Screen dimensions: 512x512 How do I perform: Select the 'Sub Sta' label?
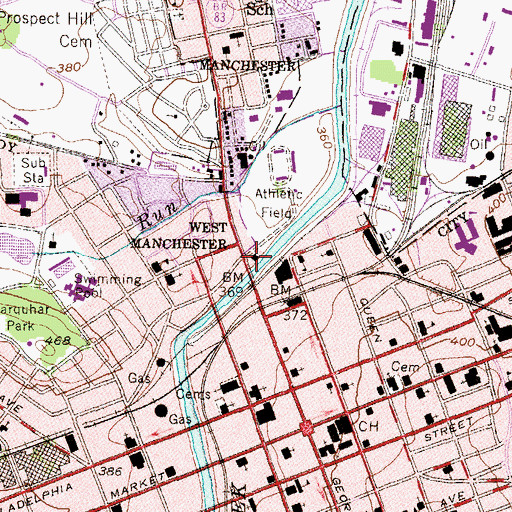(33, 170)
